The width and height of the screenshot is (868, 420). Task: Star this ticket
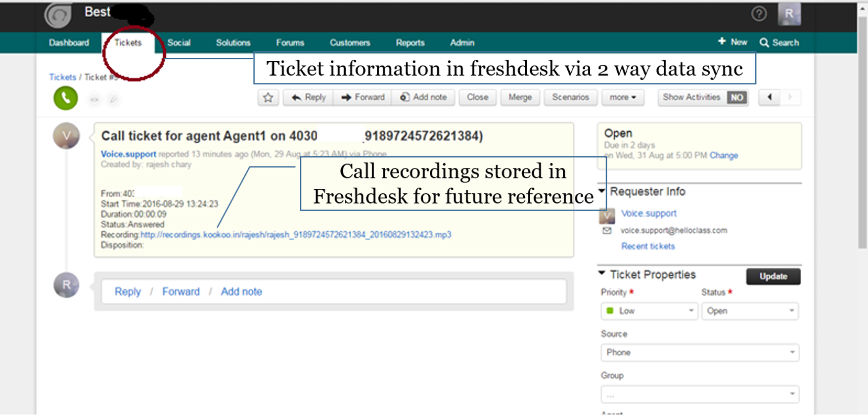(268, 97)
